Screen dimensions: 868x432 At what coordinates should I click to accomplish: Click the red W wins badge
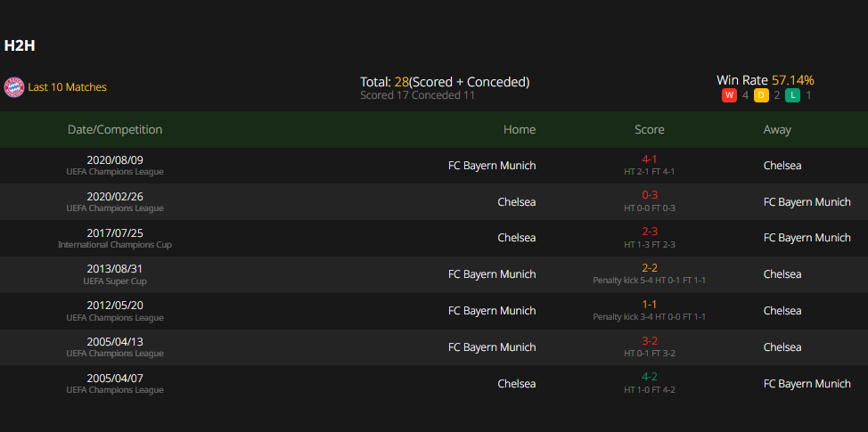[729, 95]
